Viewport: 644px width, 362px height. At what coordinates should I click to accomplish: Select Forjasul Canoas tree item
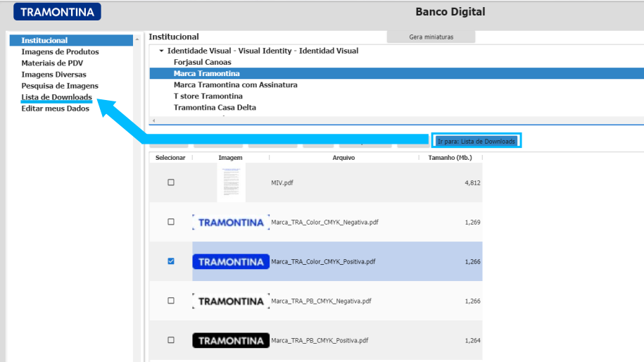tap(203, 62)
